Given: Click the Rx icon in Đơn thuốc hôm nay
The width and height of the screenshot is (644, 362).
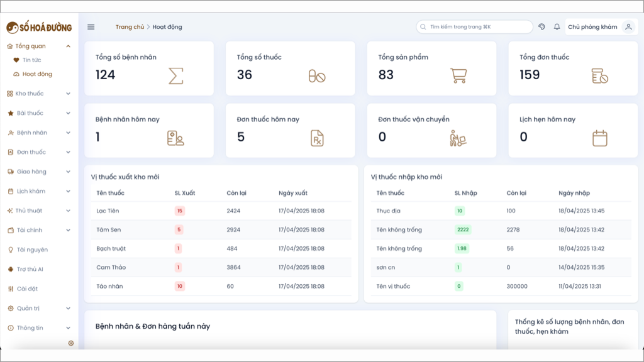Looking at the screenshot, I should click(x=317, y=138).
